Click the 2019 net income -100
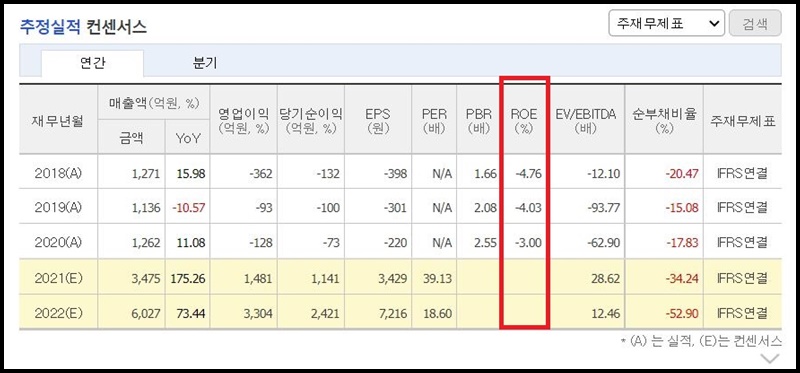 [x=328, y=208]
